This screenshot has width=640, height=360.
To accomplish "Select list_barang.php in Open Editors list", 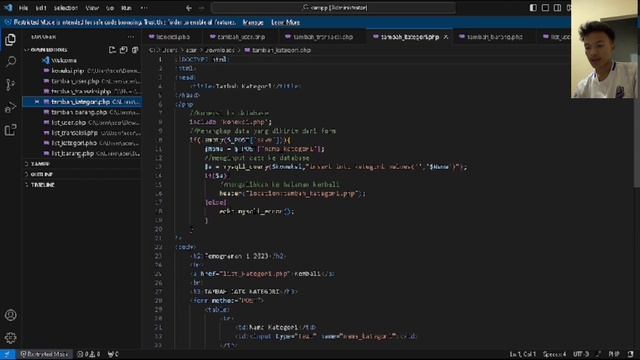I will [82, 153].
